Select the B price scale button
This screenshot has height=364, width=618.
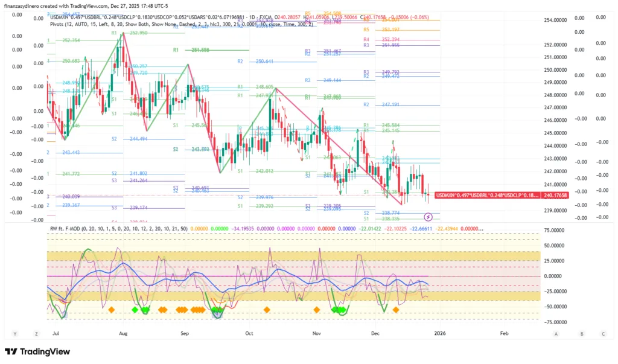coord(582,333)
